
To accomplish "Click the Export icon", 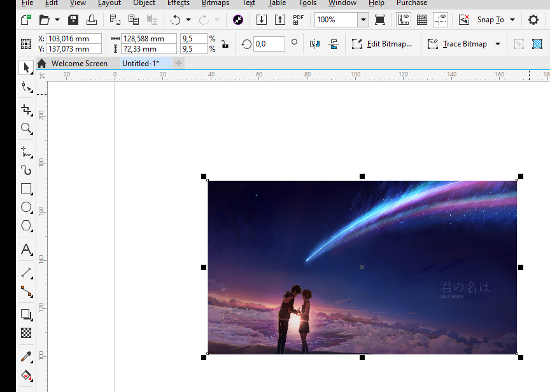I will click(280, 20).
